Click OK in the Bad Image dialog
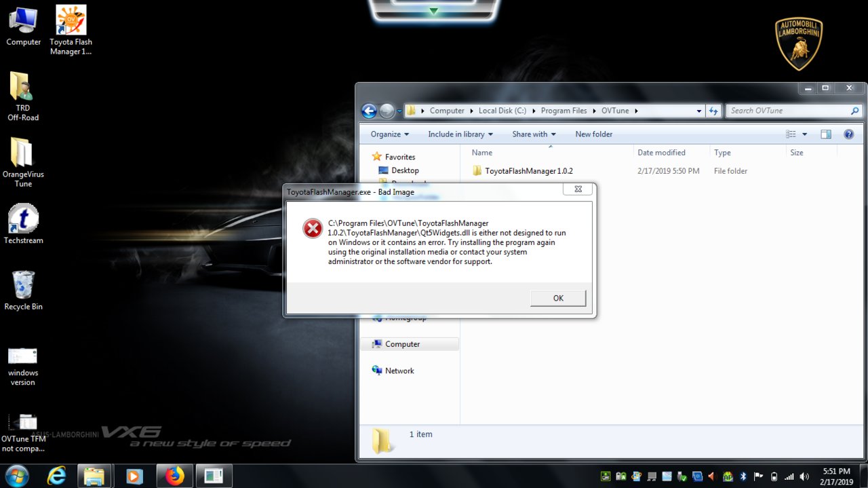The image size is (868, 488). 558,298
